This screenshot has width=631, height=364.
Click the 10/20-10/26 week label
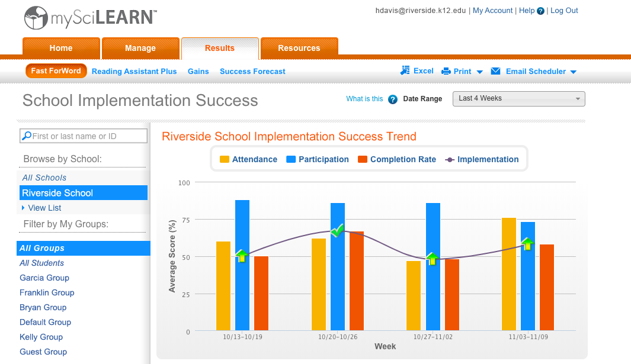[x=338, y=337]
